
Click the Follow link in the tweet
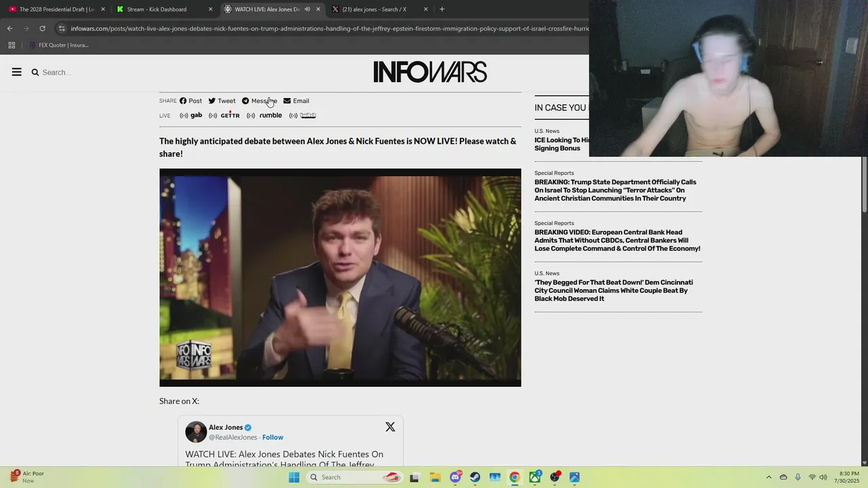pyautogui.click(x=273, y=437)
